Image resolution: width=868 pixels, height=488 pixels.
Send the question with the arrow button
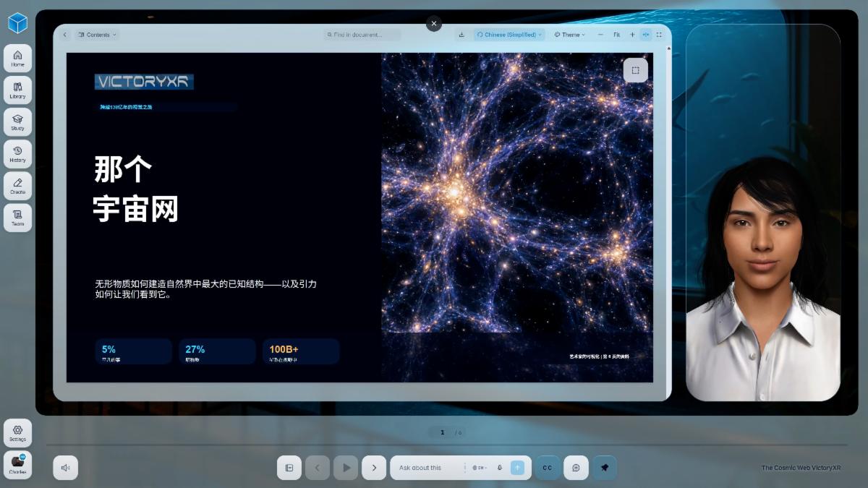pyautogui.click(x=517, y=468)
